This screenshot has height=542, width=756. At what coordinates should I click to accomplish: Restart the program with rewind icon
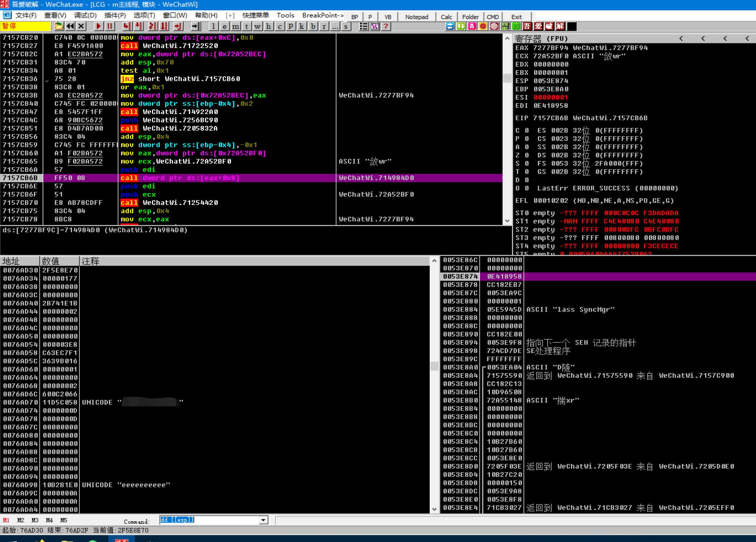point(70,26)
